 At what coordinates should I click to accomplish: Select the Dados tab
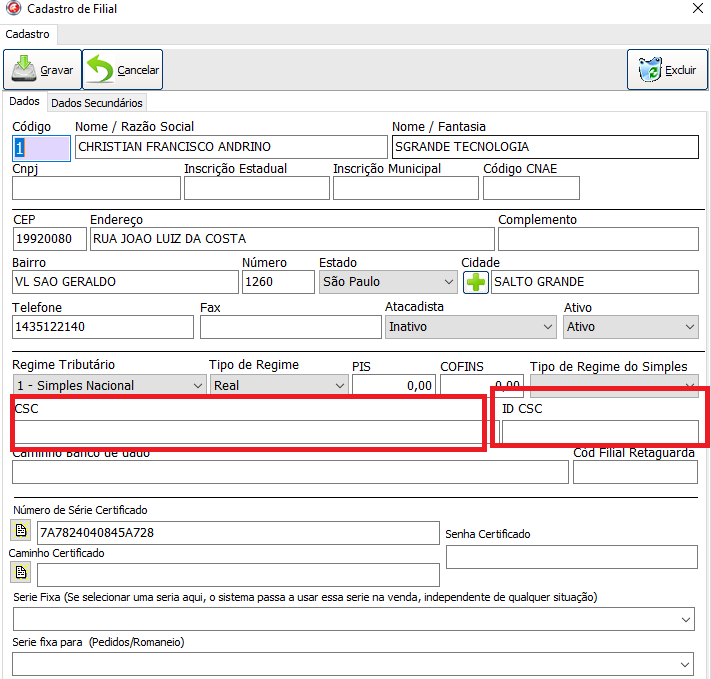pyautogui.click(x=24, y=101)
